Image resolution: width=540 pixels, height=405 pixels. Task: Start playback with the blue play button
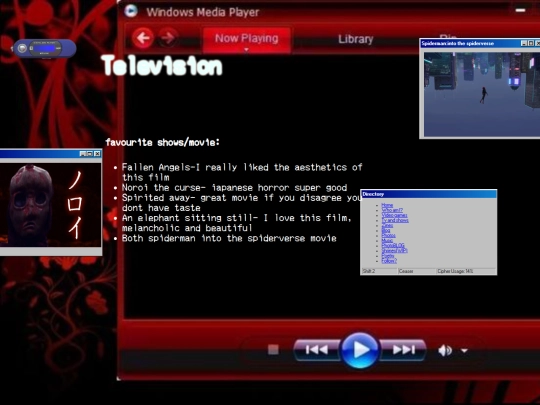click(x=360, y=350)
